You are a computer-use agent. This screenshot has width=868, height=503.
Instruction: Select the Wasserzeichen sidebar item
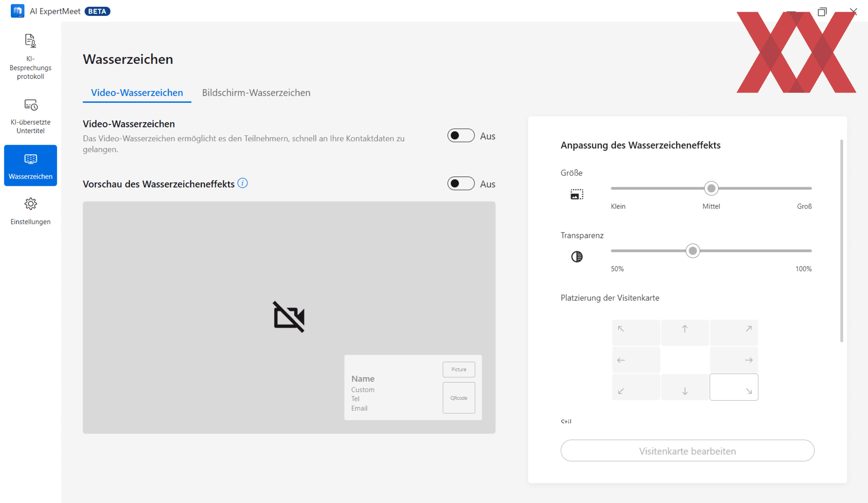(30, 165)
